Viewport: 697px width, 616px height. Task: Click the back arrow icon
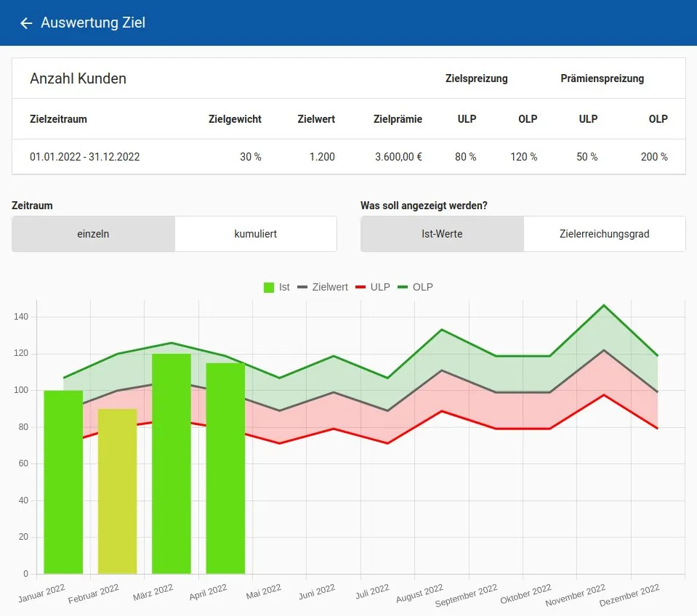click(x=26, y=23)
